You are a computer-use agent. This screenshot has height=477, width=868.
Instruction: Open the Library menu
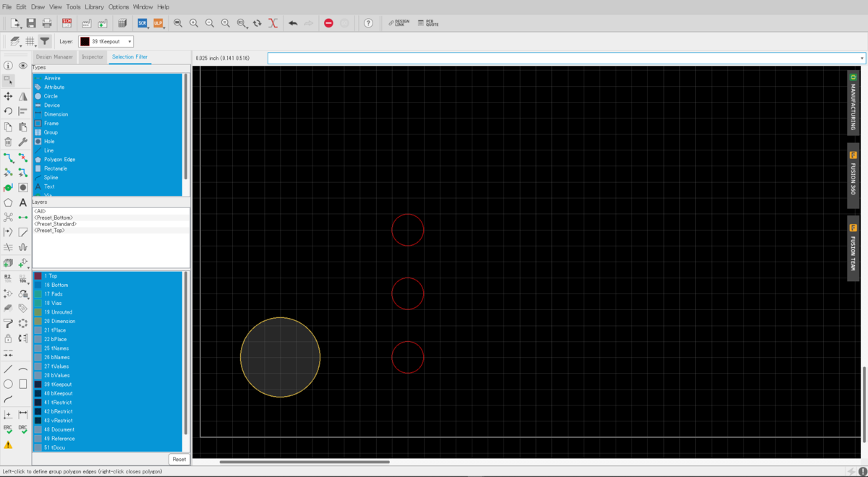pyautogui.click(x=94, y=7)
